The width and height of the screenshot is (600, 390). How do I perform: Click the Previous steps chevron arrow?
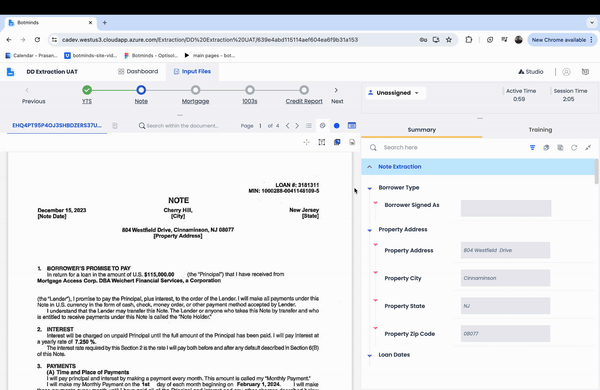27,90
